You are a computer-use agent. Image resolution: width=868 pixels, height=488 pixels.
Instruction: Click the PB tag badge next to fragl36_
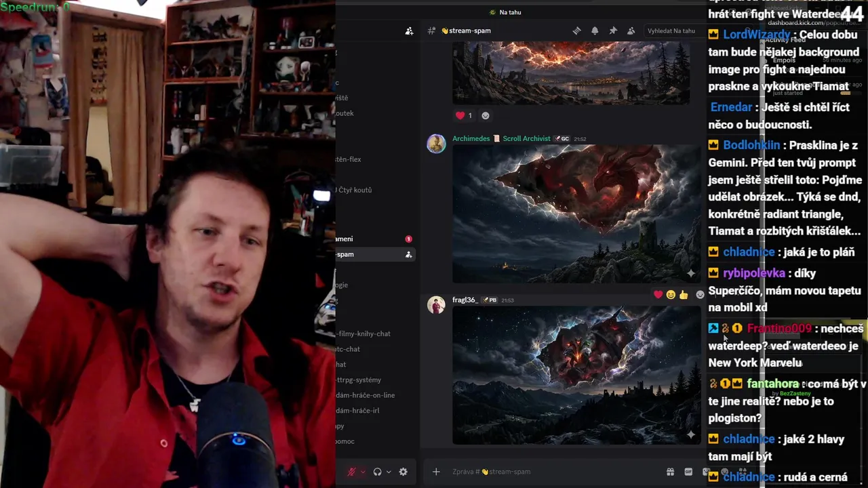(x=490, y=300)
